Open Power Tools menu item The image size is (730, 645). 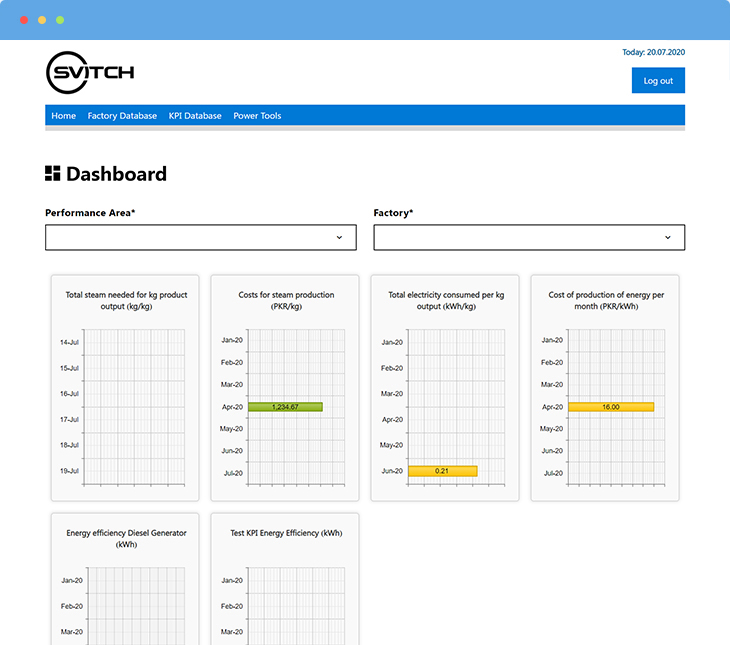[257, 116]
